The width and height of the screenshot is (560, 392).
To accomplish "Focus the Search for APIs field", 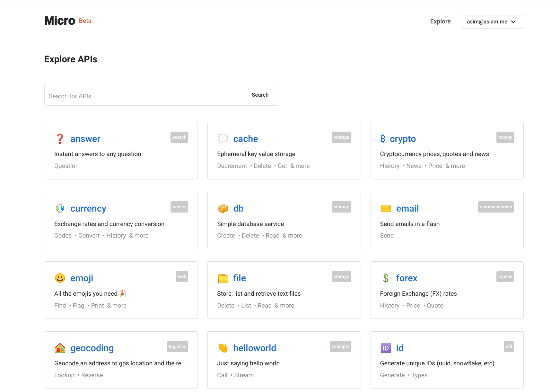I will pyautogui.click(x=146, y=96).
